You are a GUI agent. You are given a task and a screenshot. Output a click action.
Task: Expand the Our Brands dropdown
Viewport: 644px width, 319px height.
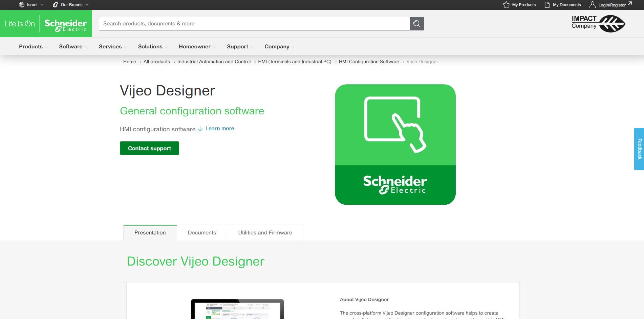click(x=71, y=5)
